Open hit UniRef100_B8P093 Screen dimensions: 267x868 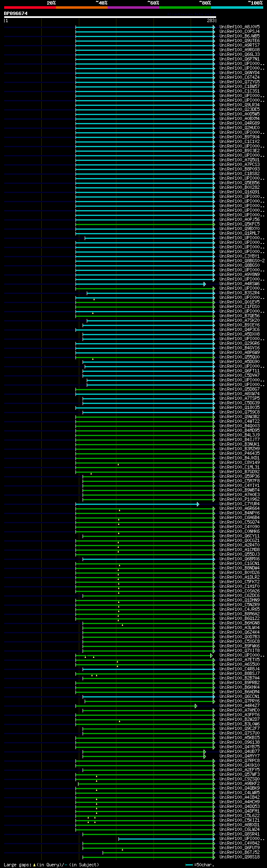click(239, 169)
